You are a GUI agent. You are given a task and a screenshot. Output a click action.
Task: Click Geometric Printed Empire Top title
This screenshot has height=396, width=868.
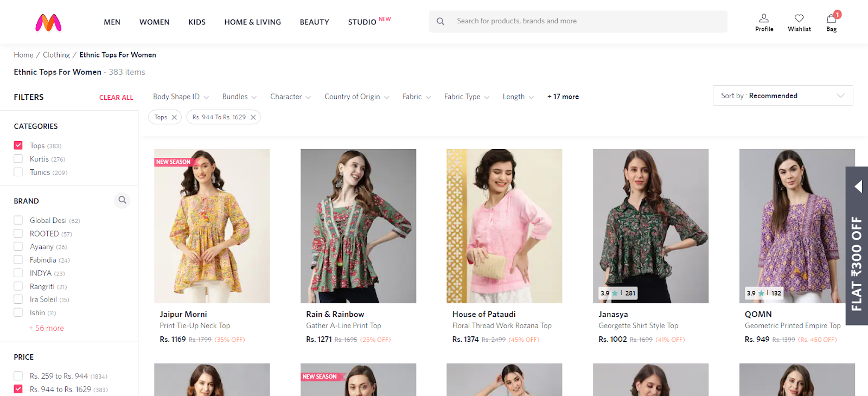[793, 325]
